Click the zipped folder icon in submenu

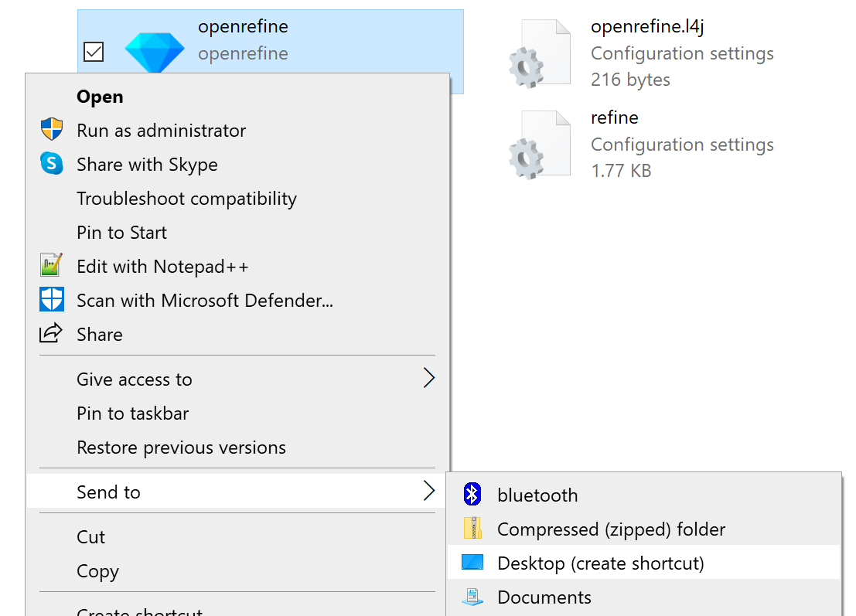click(x=472, y=529)
